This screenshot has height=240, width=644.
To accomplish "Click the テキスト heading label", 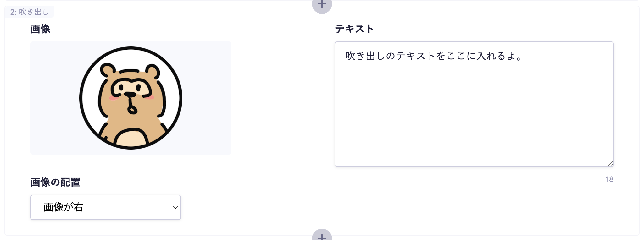I will click(x=354, y=29).
